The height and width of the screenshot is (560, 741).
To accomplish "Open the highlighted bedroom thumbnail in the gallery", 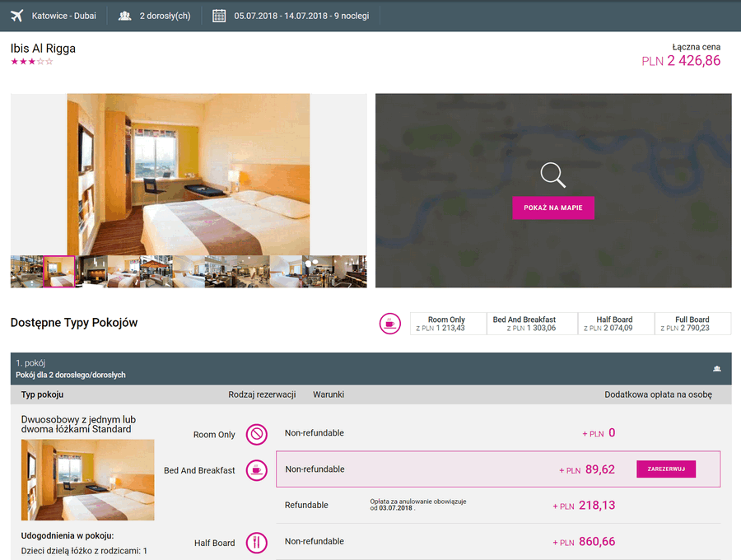I will [x=59, y=272].
